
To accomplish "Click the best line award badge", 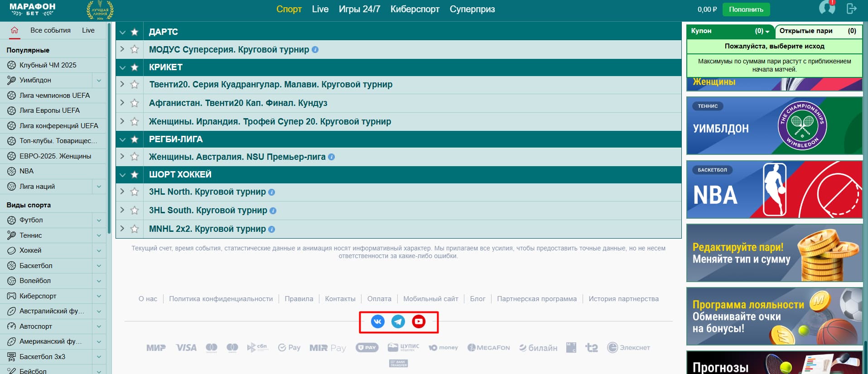I will click(100, 10).
